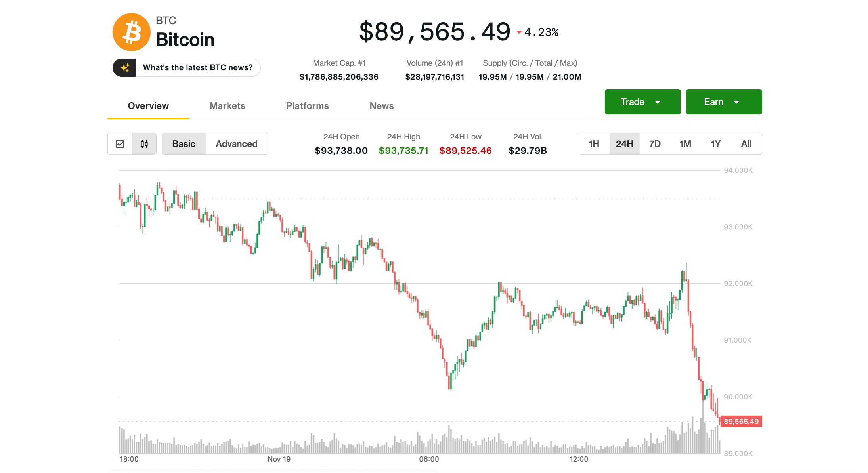Click the red percentage-drop arrow indicator
The image size is (868, 473).
(x=519, y=32)
